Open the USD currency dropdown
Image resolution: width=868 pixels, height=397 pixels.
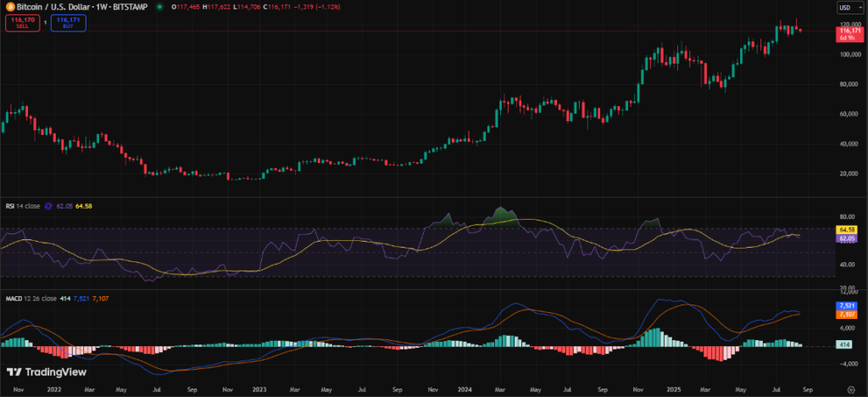tap(852, 8)
